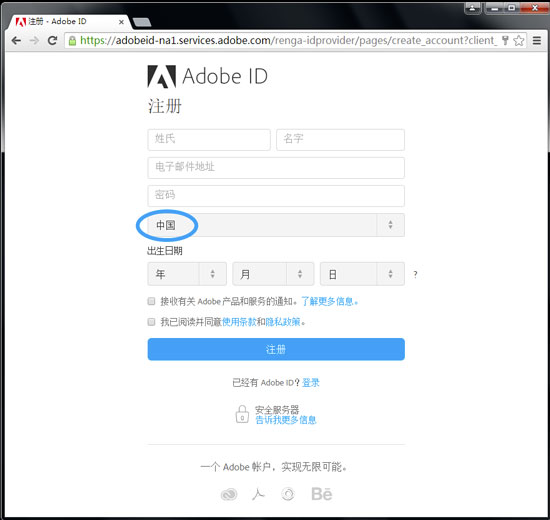This screenshot has width=550, height=520.
Task: Open the 使用条款 terms link
Action: point(239,322)
